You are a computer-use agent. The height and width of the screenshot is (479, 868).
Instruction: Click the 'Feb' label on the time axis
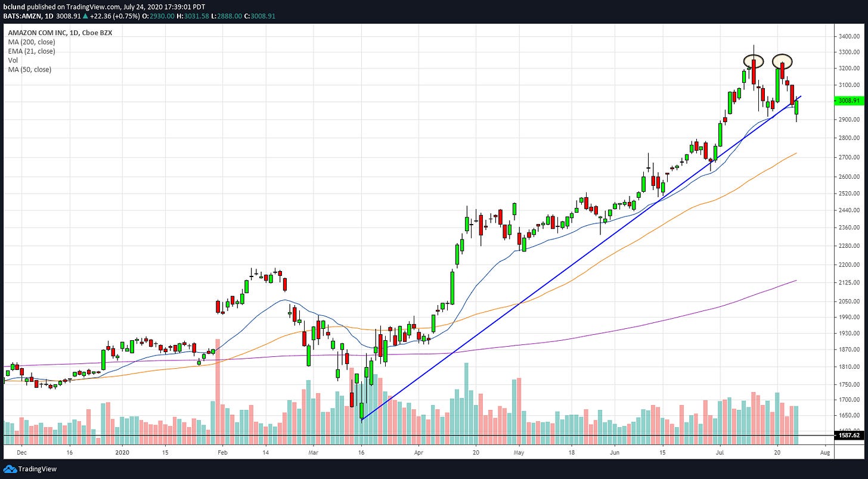[222, 453]
